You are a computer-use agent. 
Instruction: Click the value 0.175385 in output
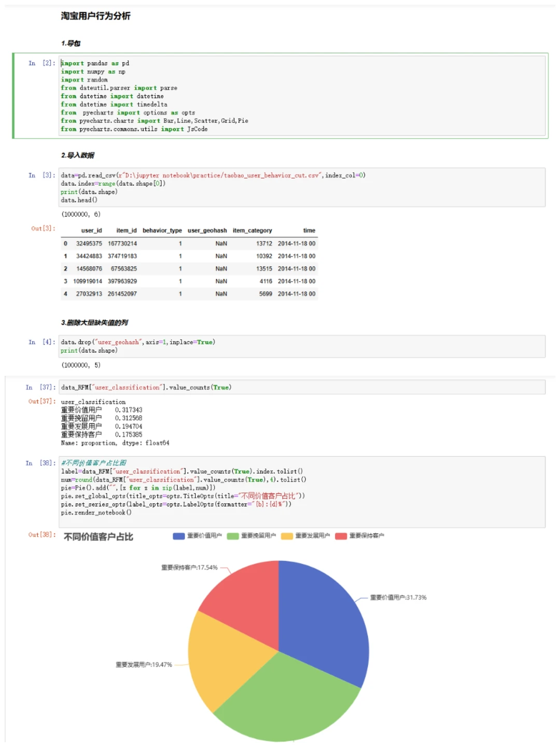point(129,435)
